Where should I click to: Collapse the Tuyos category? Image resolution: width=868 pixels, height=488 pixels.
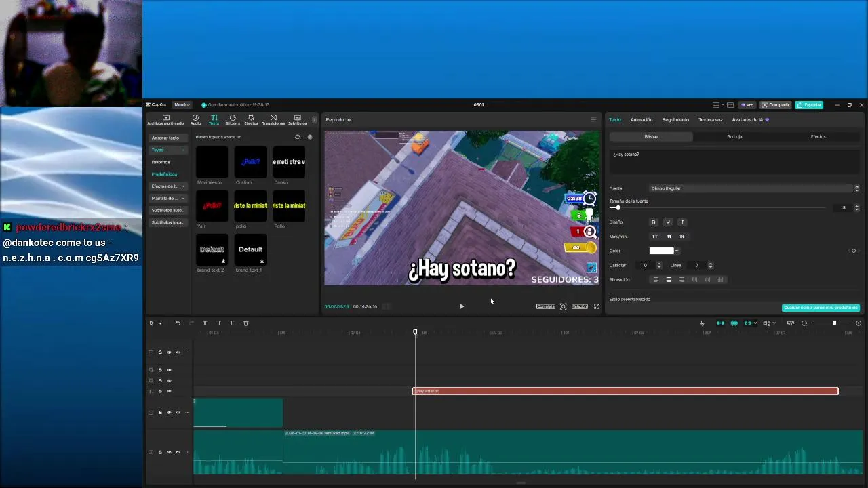[x=168, y=150]
